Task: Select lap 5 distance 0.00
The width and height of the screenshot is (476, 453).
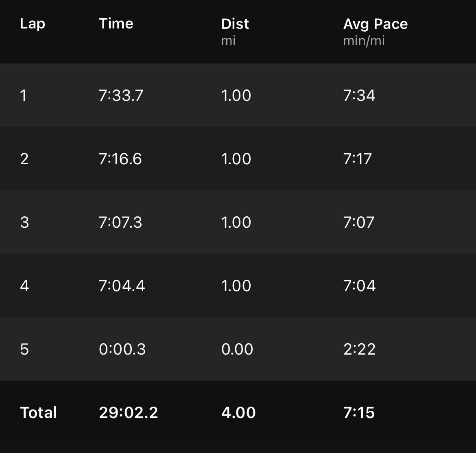Action: point(237,349)
